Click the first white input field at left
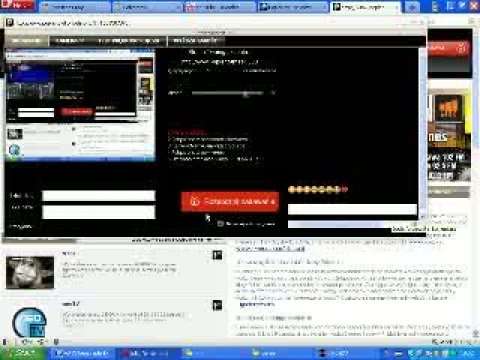The width and height of the screenshot is (480, 360). pyautogui.click(x=99, y=196)
